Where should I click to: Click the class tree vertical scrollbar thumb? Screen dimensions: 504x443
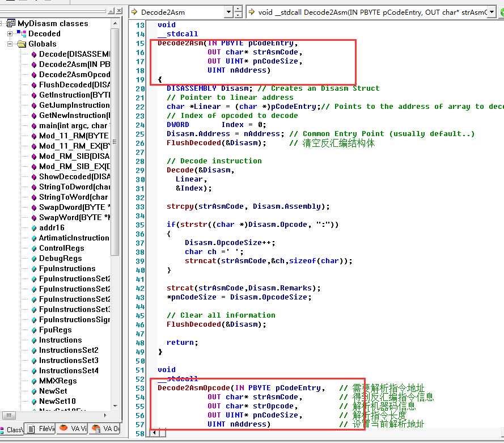[x=115, y=142]
